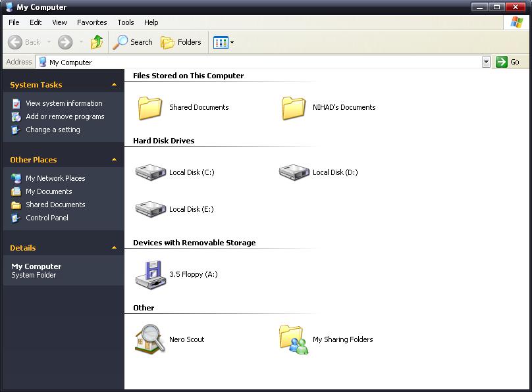The height and width of the screenshot is (392, 532).
Task: Open Shared Documents link in sidebar
Action: (x=56, y=205)
